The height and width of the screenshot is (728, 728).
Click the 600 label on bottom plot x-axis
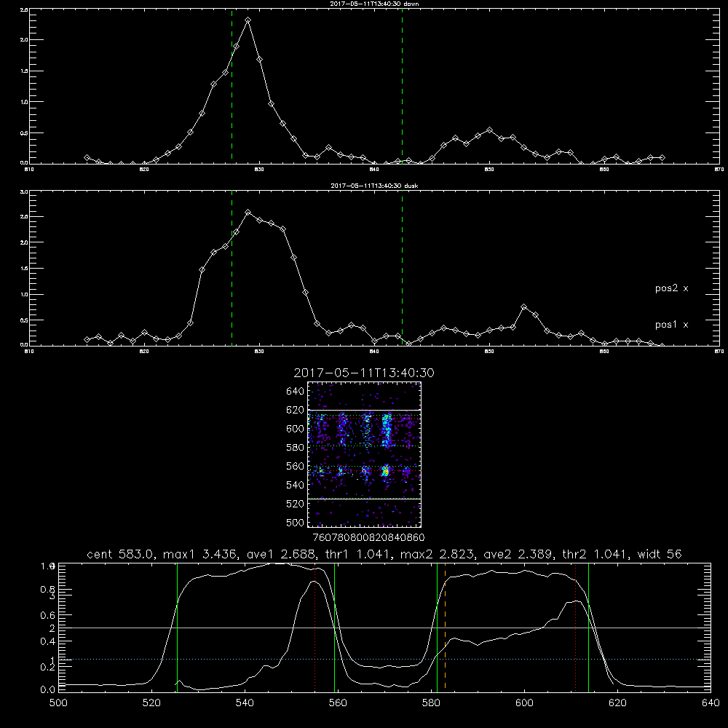point(524,703)
